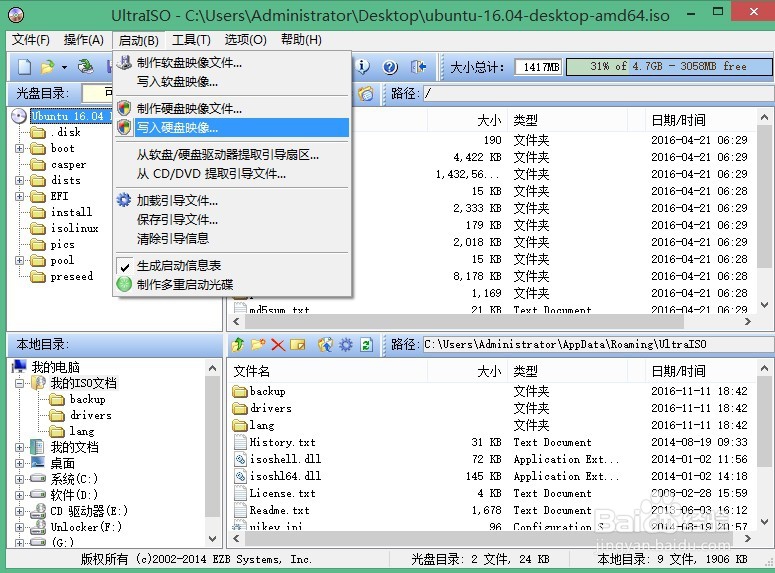Expand the EFI folder tree node
775x573 pixels.
(19, 196)
